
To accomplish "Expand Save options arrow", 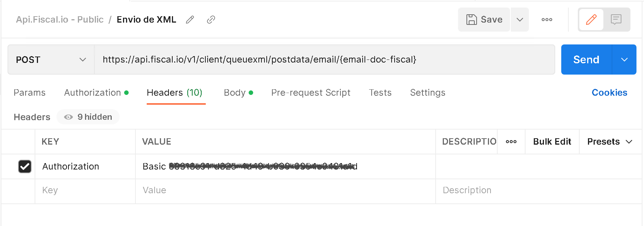I will [520, 20].
